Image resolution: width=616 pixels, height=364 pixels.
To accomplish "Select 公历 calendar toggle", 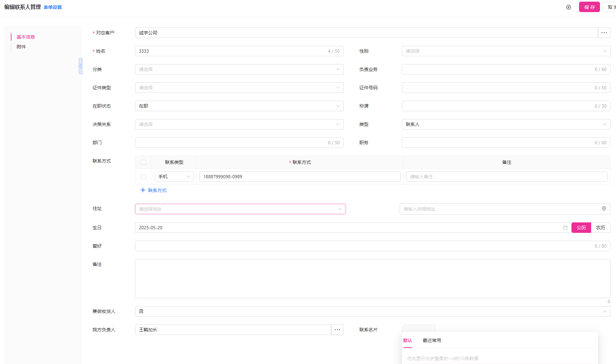I will pyautogui.click(x=581, y=228).
